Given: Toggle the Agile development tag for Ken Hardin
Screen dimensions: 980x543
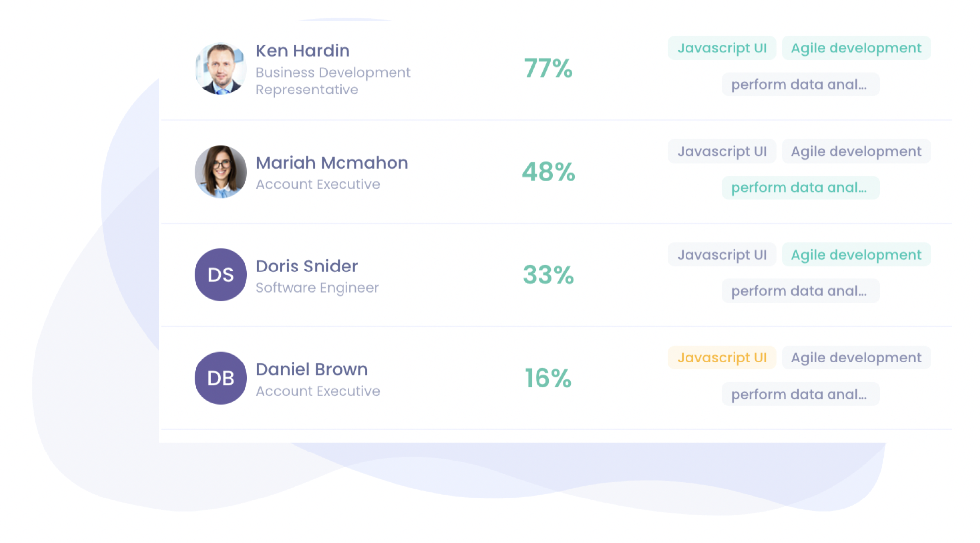Looking at the screenshot, I should (856, 48).
